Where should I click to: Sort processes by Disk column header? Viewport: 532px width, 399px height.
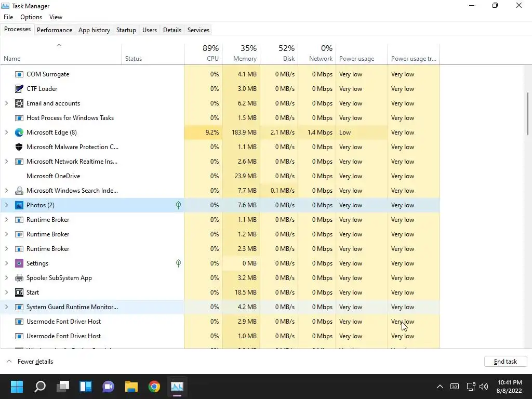[x=279, y=54]
